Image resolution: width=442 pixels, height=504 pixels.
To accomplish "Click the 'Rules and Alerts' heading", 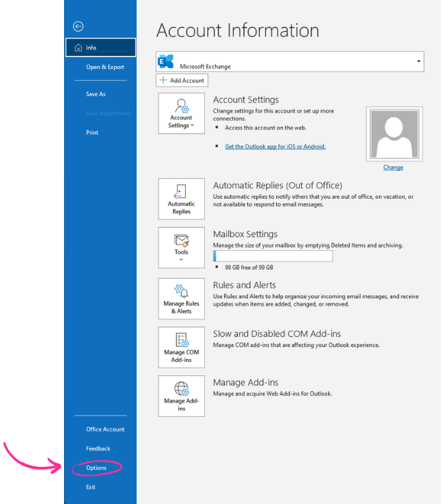I will point(245,285).
